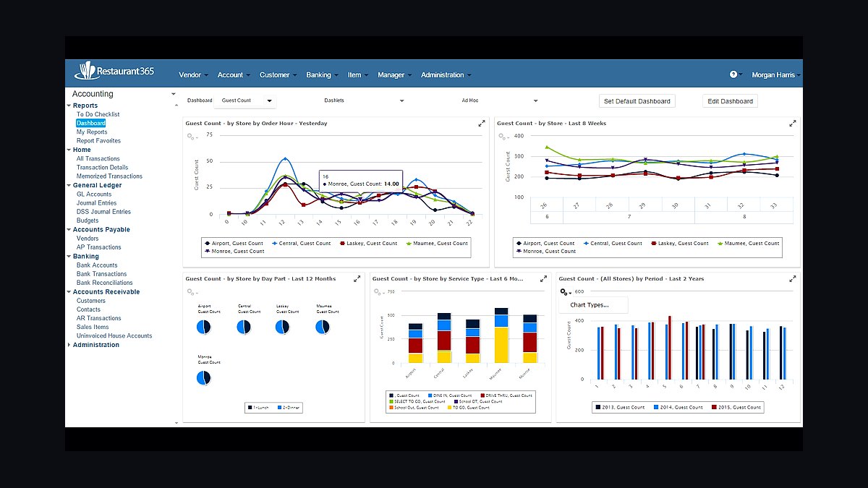Viewport: 868px width, 488px height.
Task: Toggle DINE IN Guest Count legend series
Action: [x=449, y=395]
